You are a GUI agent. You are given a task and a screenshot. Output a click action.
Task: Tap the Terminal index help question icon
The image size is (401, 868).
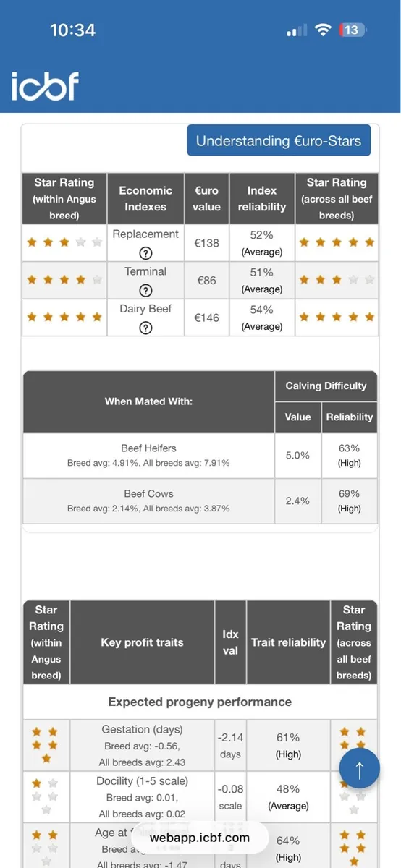tap(145, 290)
